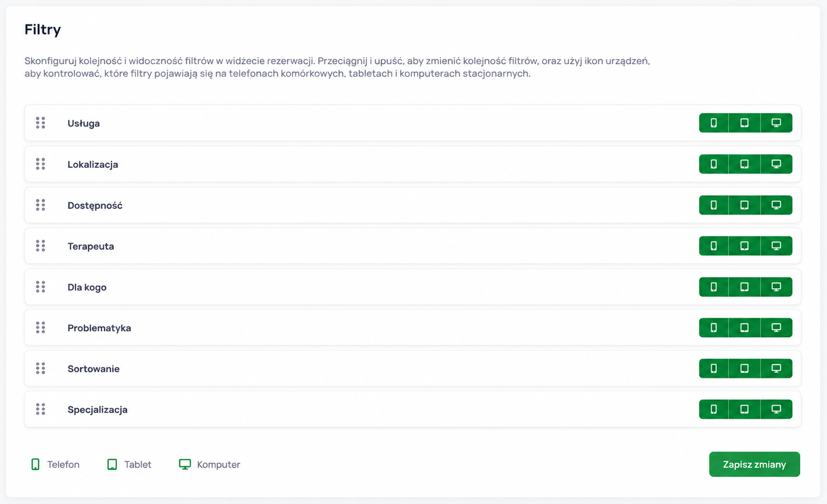Click the Tablet legend icon
This screenshot has height=504, width=827.
coord(112,464)
